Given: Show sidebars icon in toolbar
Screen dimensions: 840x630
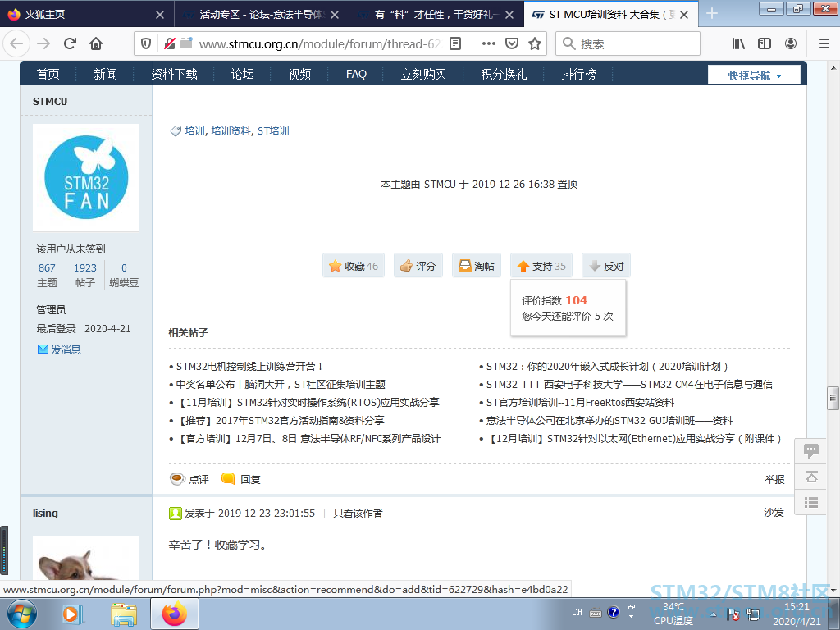Looking at the screenshot, I should [x=765, y=43].
